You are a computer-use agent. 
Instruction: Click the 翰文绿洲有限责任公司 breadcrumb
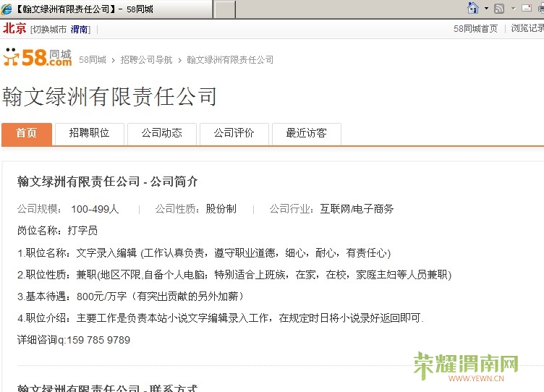[x=230, y=60]
